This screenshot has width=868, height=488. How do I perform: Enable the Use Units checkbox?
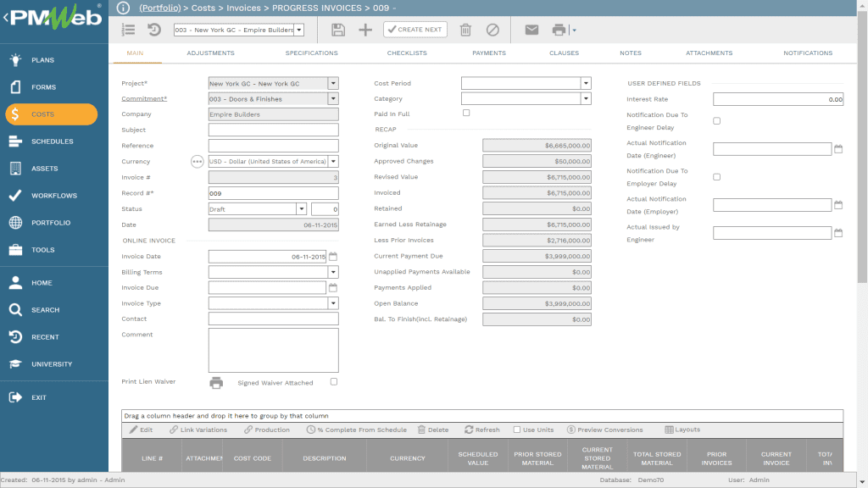click(x=517, y=430)
